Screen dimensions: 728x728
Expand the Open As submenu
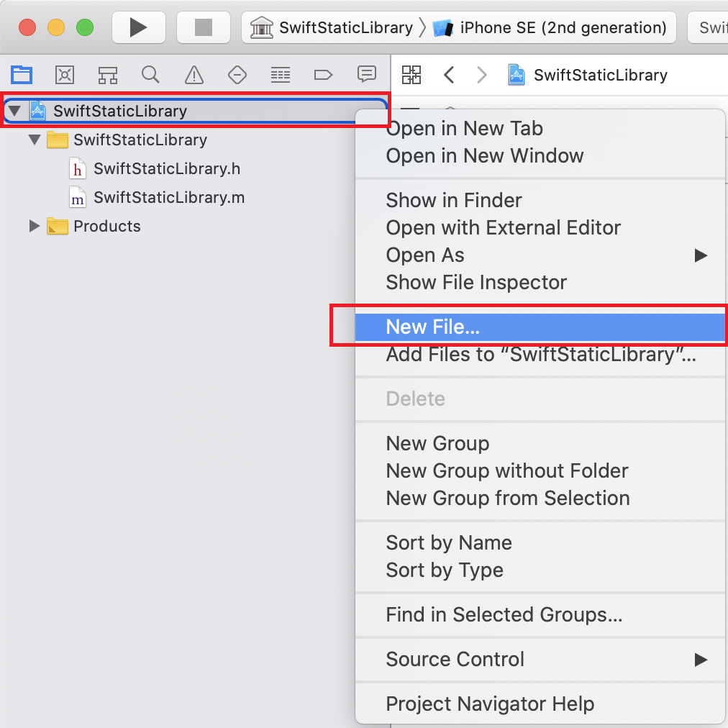coord(540,255)
